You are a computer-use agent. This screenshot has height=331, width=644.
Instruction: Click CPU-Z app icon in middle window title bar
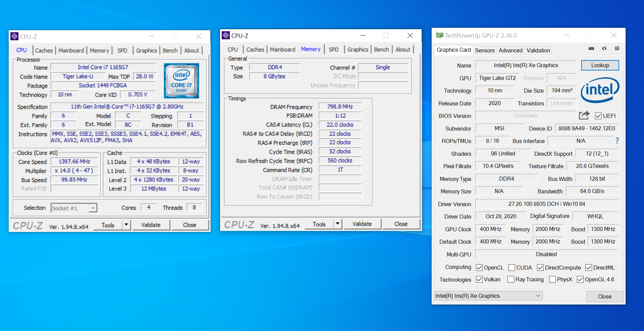coord(226,35)
